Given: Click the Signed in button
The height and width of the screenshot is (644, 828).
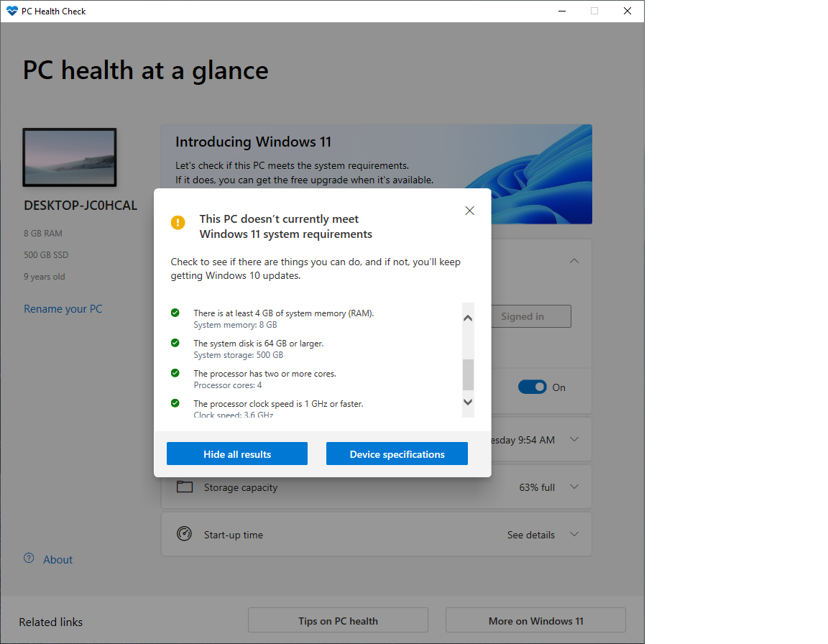Looking at the screenshot, I should [531, 316].
